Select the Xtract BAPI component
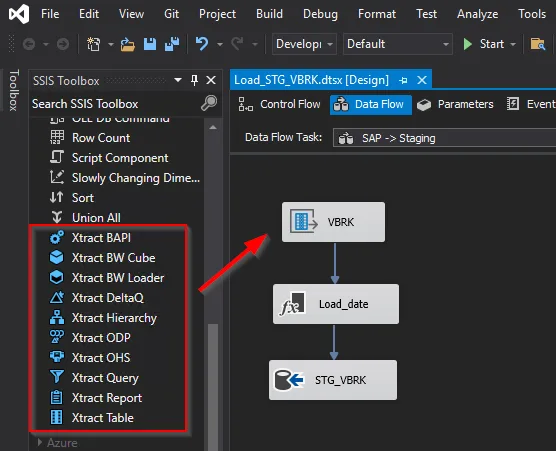The width and height of the screenshot is (556, 451). (x=101, y=238)
